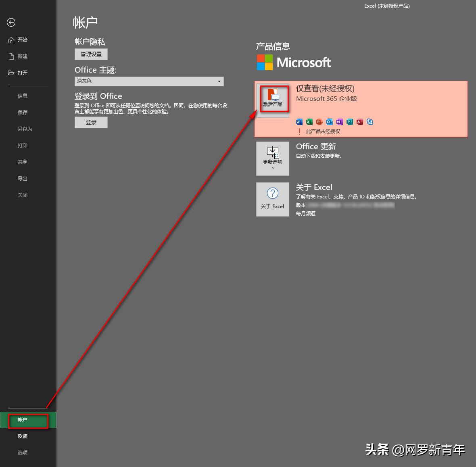This screenshot has height=467, width=476.
Task: Select the Excel icon under Microsoft 365
Action: [x=309, y=122]
